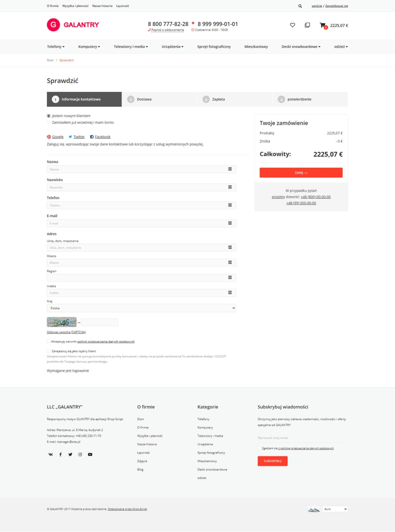
Task: Select "Zamówiłem już wcześniej i mam konto" radio
Action: pyautogui.click(x=49, y=123)
